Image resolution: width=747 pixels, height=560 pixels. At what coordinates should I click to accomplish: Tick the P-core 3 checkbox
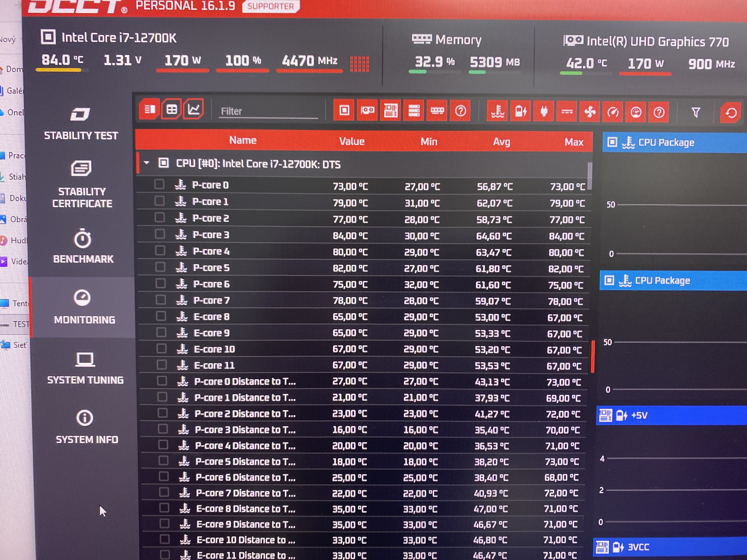pyautogui.click(x=160, y=234)
